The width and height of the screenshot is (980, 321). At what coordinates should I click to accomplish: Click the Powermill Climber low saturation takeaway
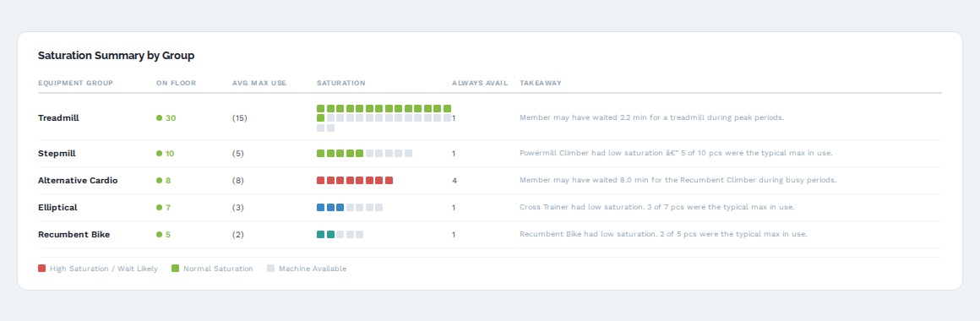(x=676, y=153)
